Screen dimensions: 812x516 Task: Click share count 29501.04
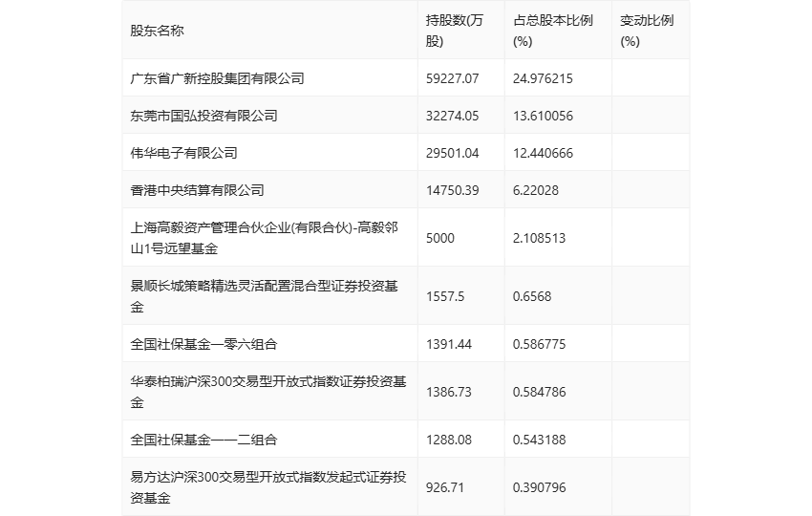(452, 153)
